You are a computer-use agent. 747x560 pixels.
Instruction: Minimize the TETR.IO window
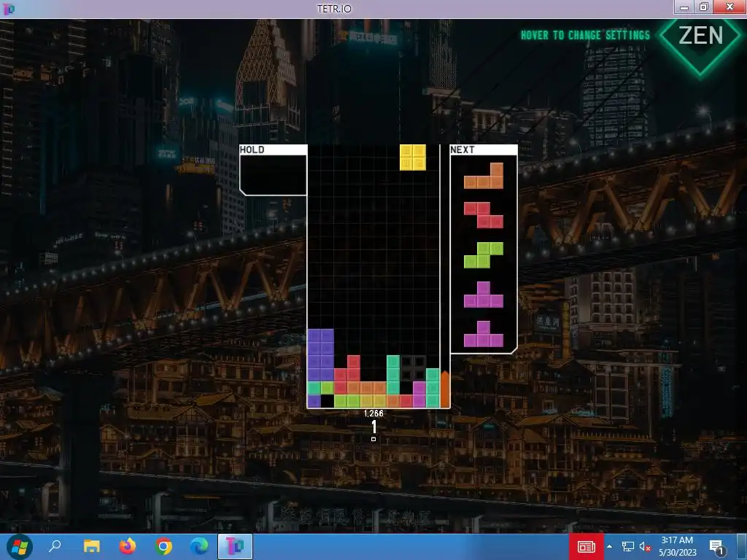pyautogui.click(x=684, y=7)
